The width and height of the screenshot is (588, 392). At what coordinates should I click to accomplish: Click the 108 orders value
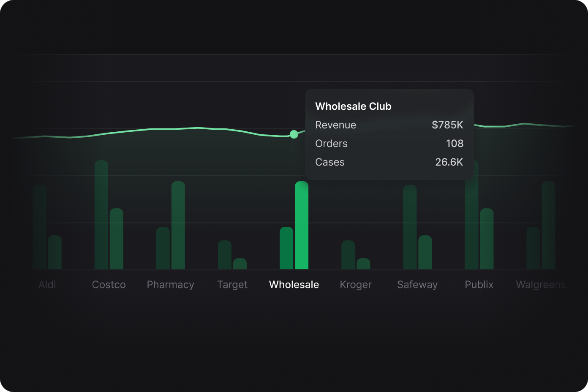[x=455, y=144]
